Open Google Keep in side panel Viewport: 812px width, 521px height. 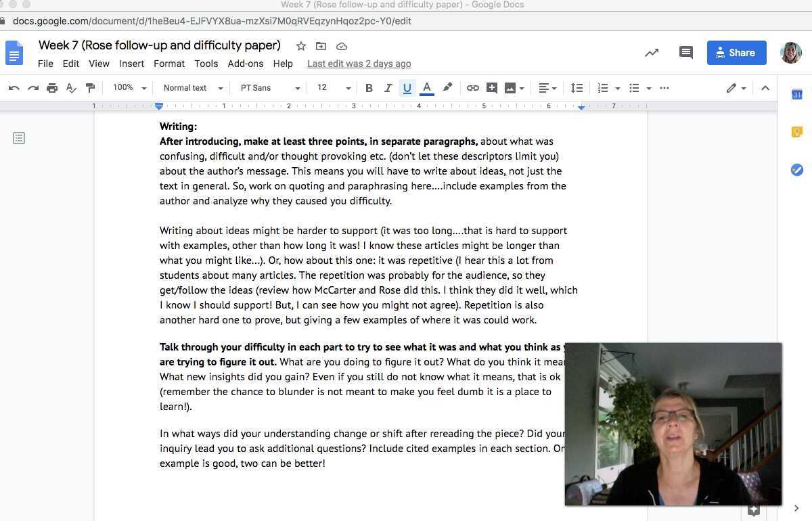point(796,132)
